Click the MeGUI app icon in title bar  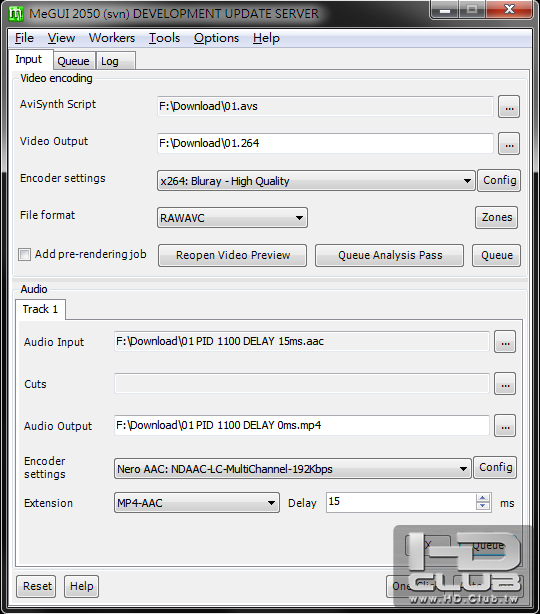[x=16, y=14]
